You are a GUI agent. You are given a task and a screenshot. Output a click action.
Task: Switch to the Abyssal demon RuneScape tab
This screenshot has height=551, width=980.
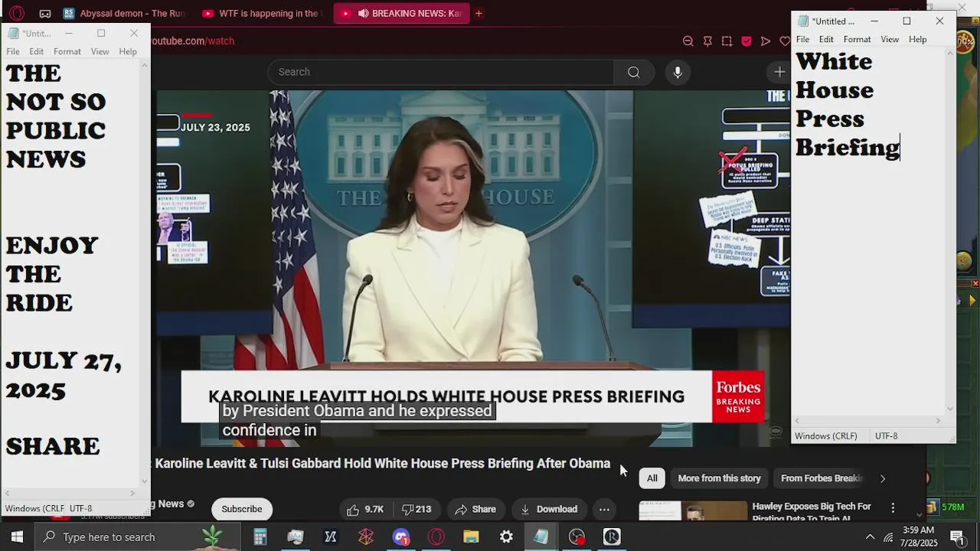124,13
